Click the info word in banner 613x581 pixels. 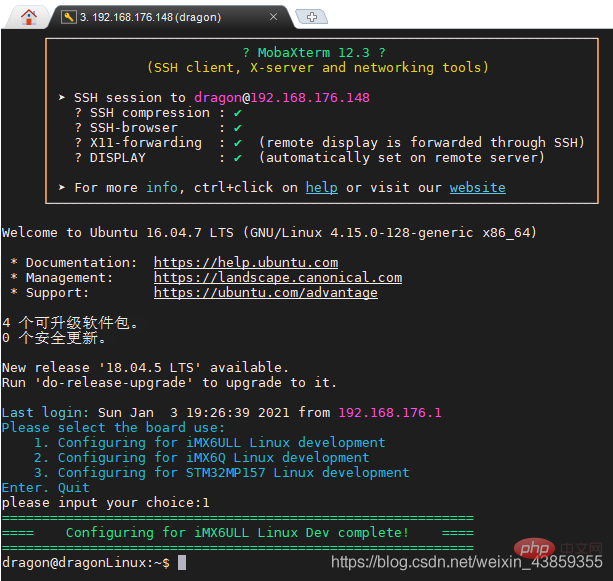161,188
